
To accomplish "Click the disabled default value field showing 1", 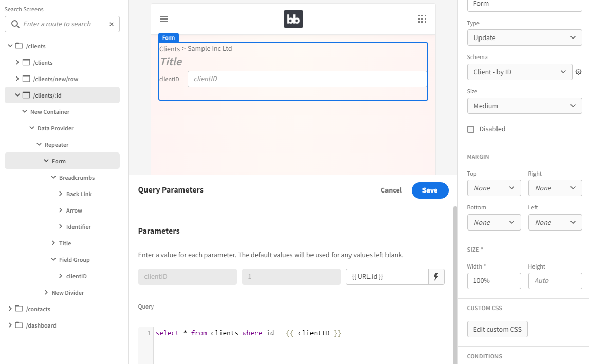I will (291, 277).
